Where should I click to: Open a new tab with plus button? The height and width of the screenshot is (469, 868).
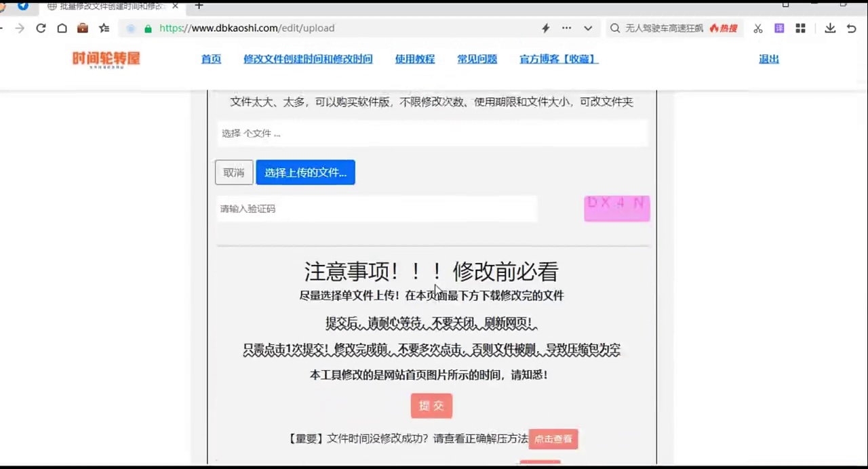tap(199, 5)
